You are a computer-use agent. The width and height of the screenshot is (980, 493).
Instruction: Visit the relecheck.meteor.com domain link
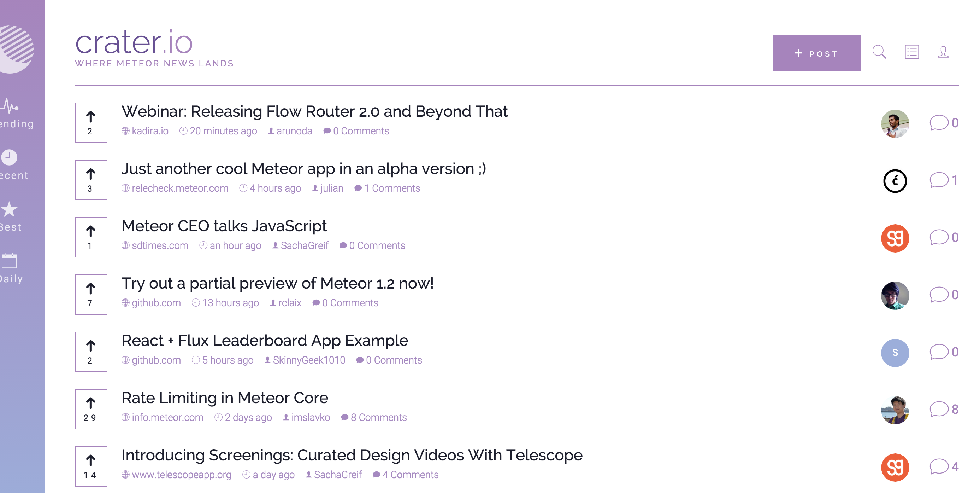pos(179,188)
